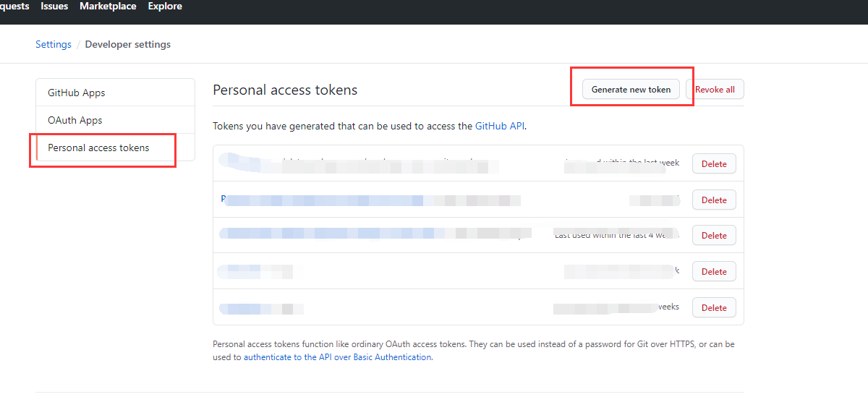Viewport: 868px width, 410px height.
Task: Click the Developer settings breadcrumb text
Action: (x=128, y=45)
